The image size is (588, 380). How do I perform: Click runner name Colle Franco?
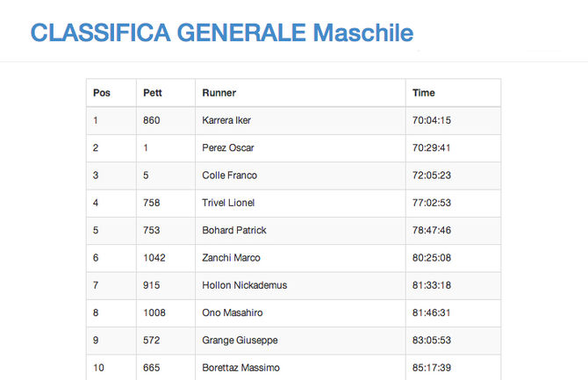229,176
